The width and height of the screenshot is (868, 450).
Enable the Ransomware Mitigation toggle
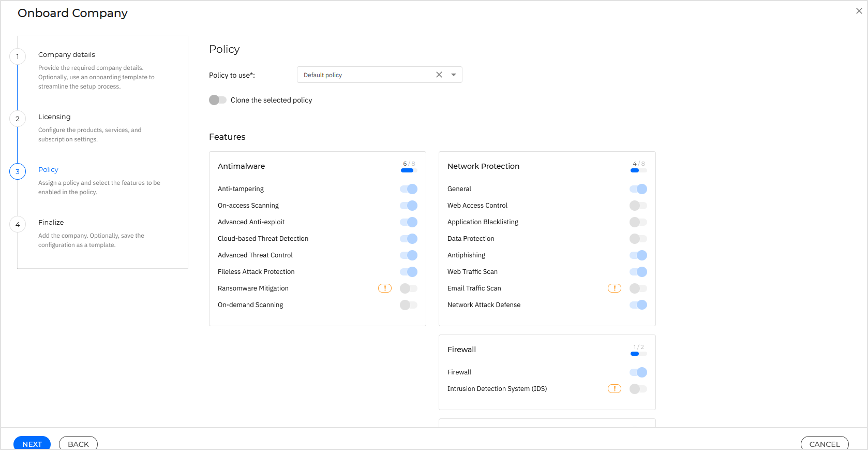click(409, 288)
